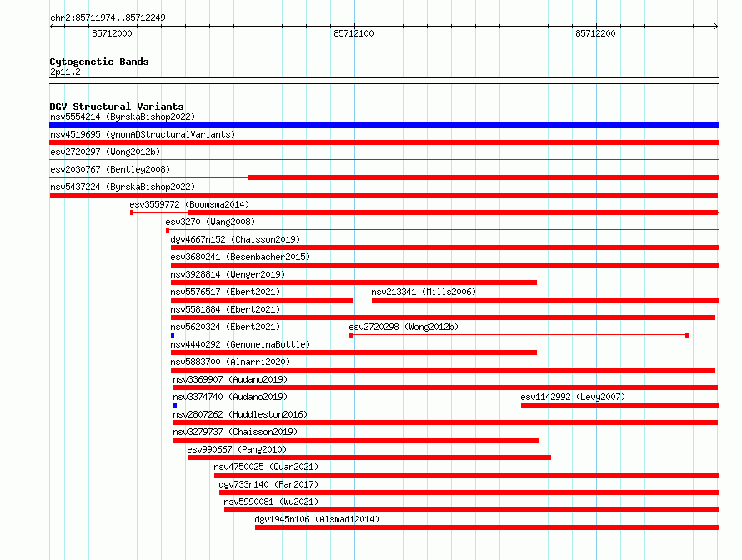Open variant nsv3374740 (Audano2019)
742x560 pixels.
pos(230,397)
